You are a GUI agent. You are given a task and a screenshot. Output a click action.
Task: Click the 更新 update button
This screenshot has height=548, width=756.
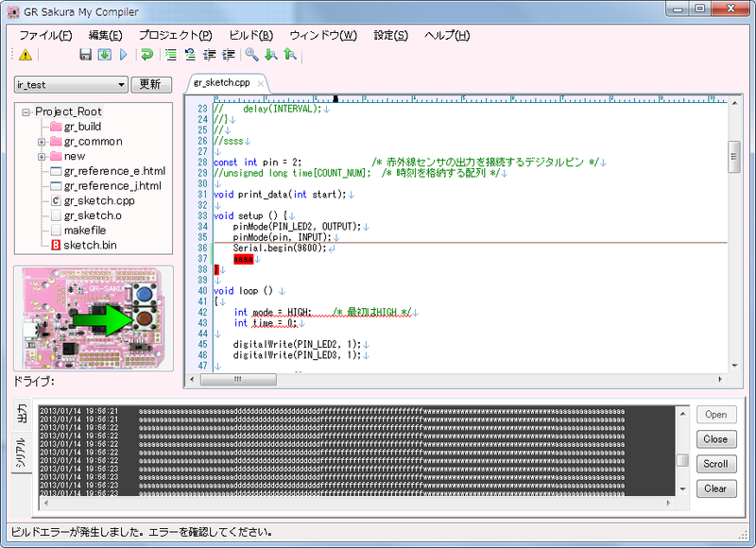click(151, 84)
